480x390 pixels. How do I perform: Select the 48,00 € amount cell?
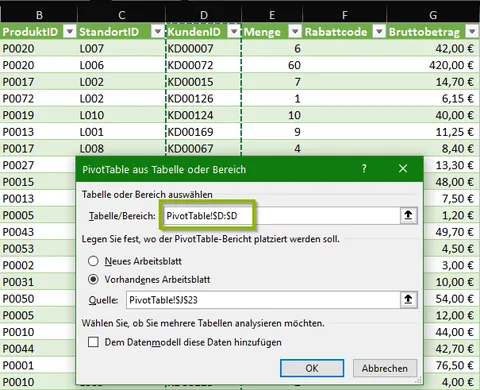coord(452,182)
